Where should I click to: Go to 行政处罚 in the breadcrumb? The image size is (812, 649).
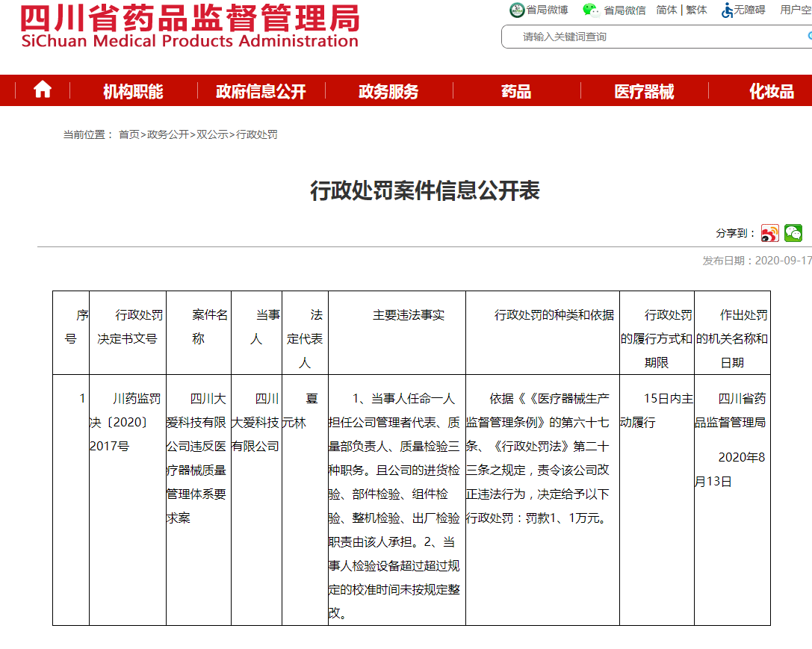[257, 134]
